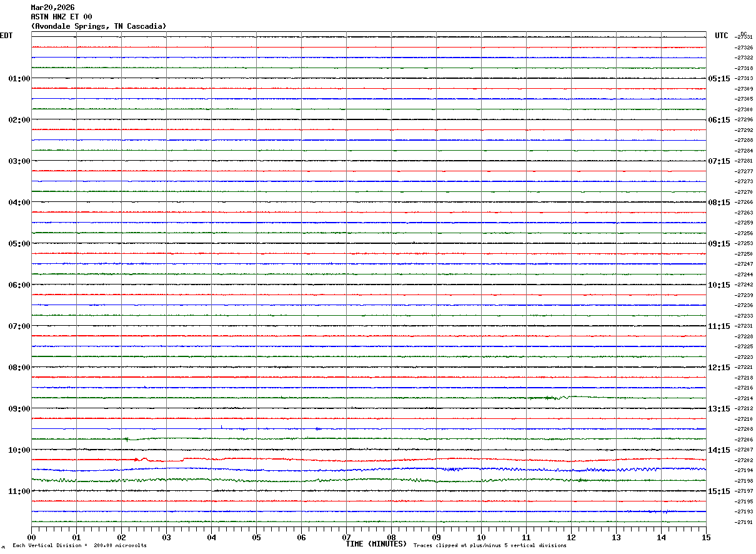This screenshot has width=756, height=554.
Task: Click the '00' minute axis tick label
Action: [x=31, y=538]
